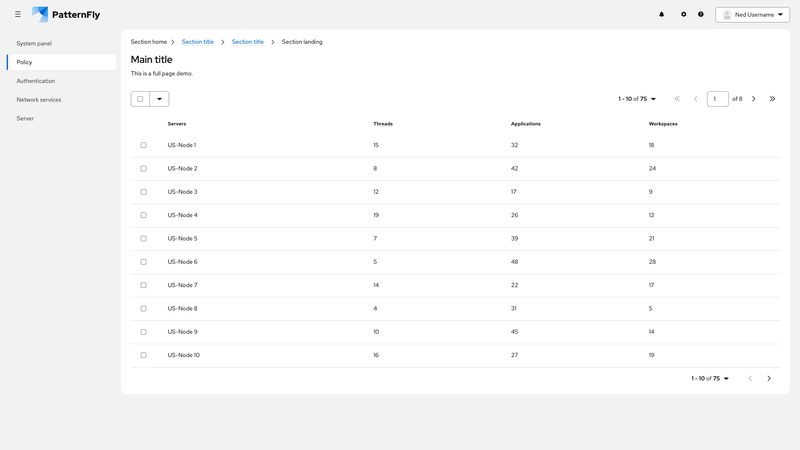Open System panel in the sidebar
Screen dimensions: 800x450
coord(61,43)
